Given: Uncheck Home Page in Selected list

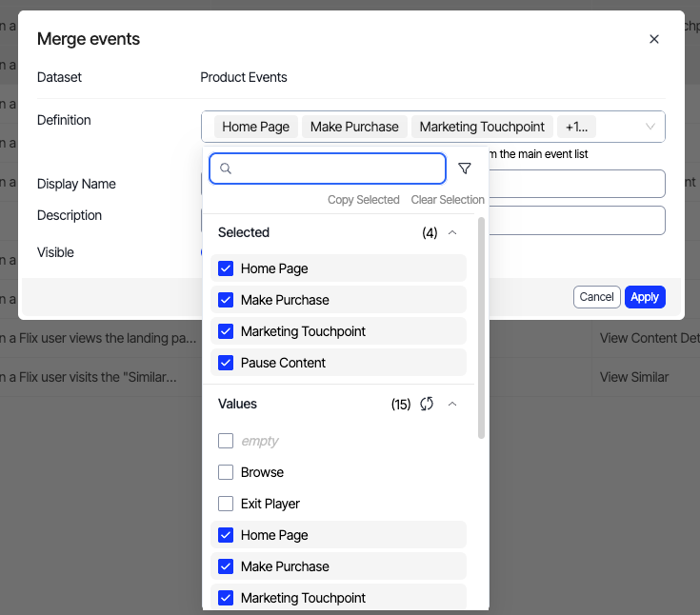Looking at the screenshot, I should click(x=226, y=268).
